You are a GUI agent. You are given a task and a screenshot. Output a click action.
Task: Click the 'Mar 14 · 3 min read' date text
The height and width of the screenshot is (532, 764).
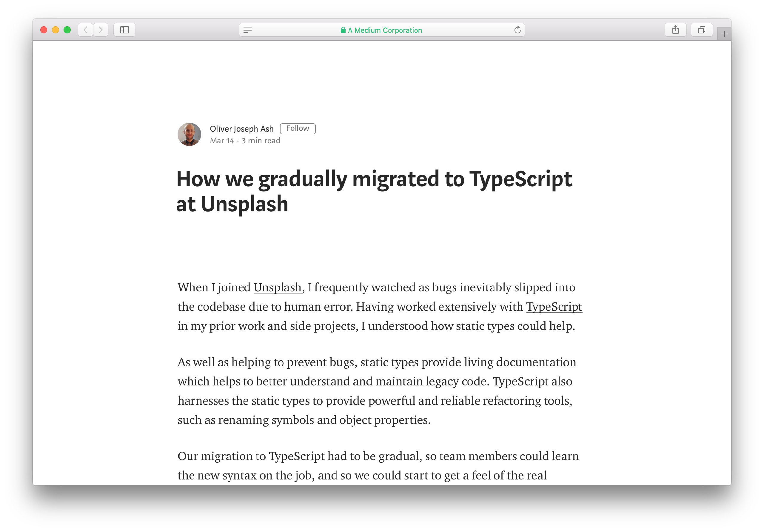(245, 141)
